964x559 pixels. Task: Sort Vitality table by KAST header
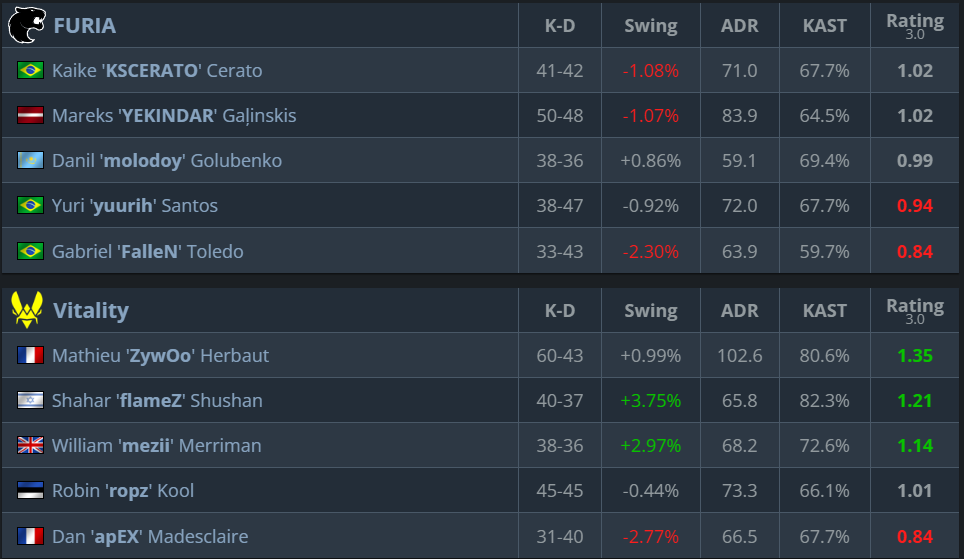(825, 311)
